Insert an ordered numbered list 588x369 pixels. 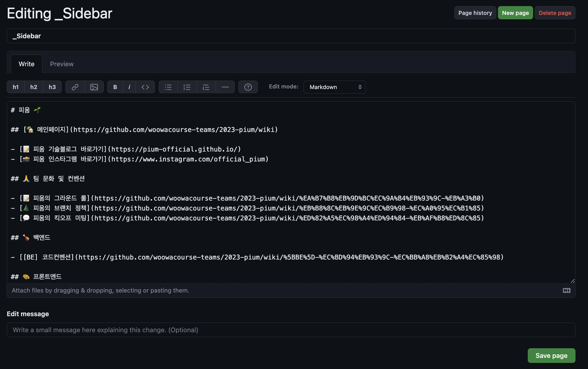(x=187, y=87)
